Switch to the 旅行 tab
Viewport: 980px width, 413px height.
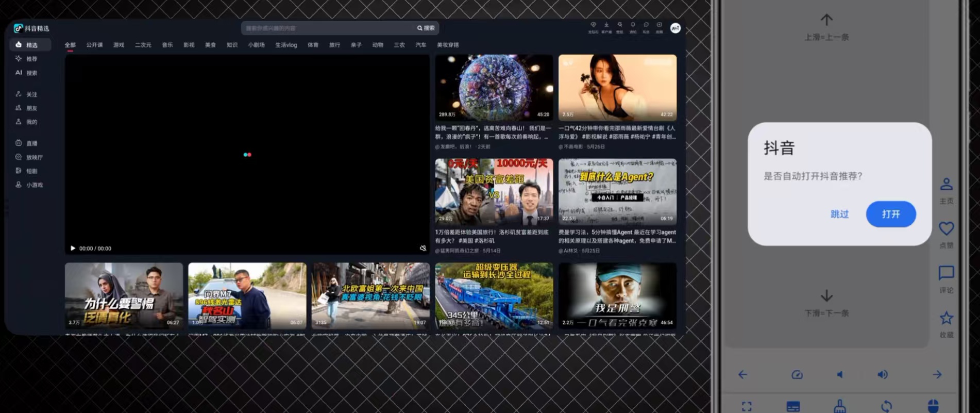point(334,45)
